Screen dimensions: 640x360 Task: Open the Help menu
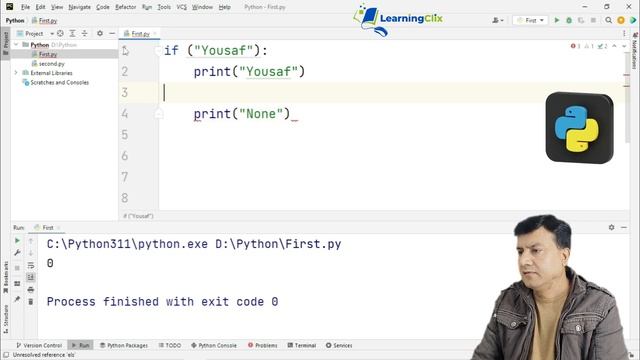[x=224, y=7]
